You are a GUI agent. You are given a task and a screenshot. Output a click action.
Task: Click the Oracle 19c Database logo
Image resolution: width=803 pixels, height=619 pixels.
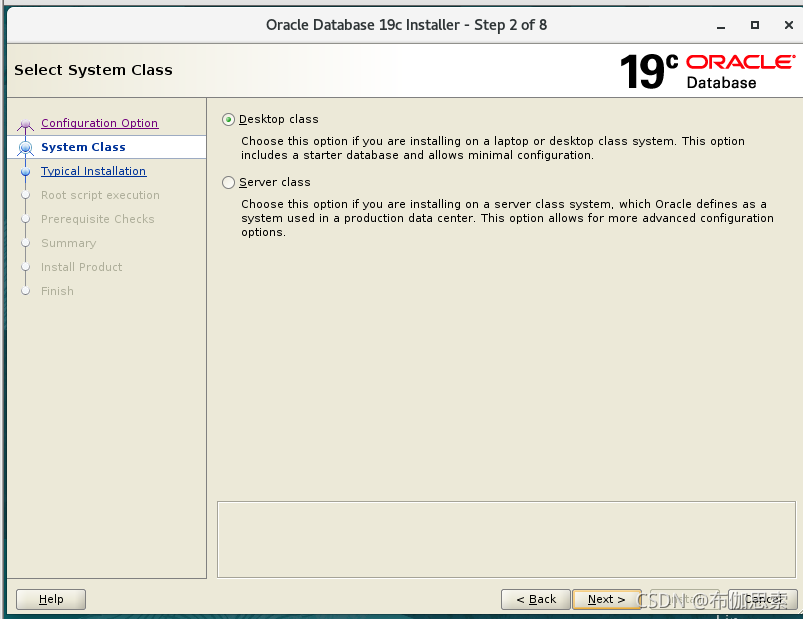coord(707,72)
